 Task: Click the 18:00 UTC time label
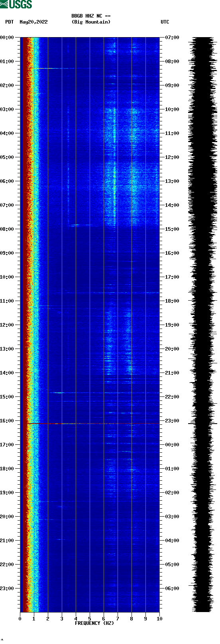(172, 301)
